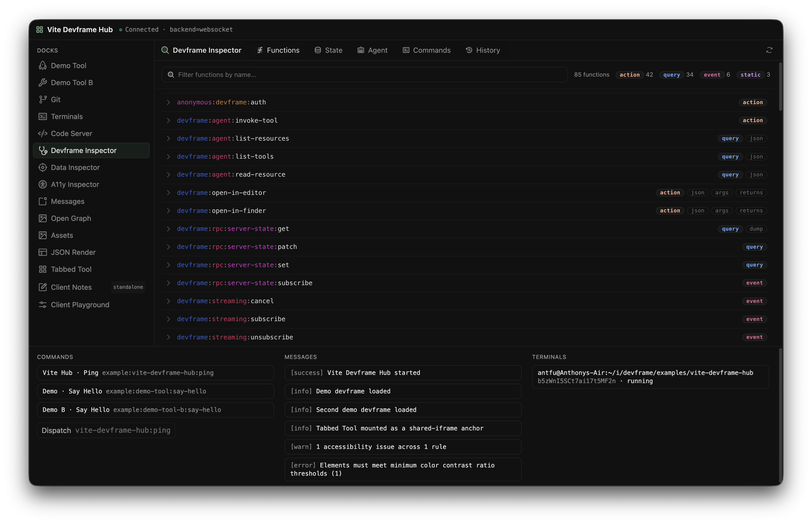Open the Open Graph image icon

[42, 219]
